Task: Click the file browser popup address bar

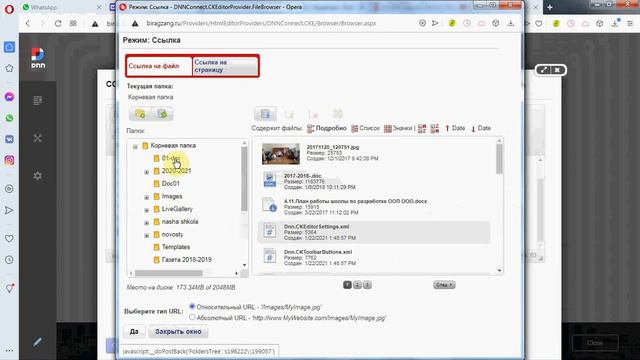Action: click(261, 23)
